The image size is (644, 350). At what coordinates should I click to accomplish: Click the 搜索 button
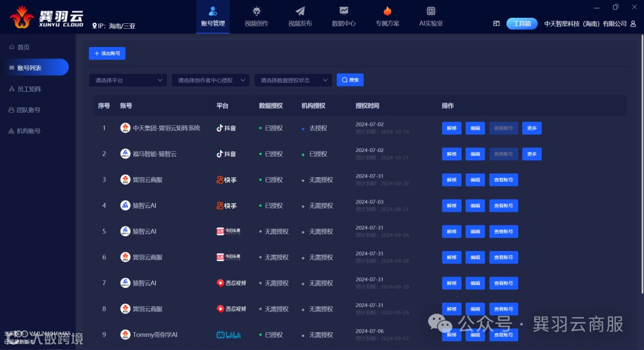[350, 80]
